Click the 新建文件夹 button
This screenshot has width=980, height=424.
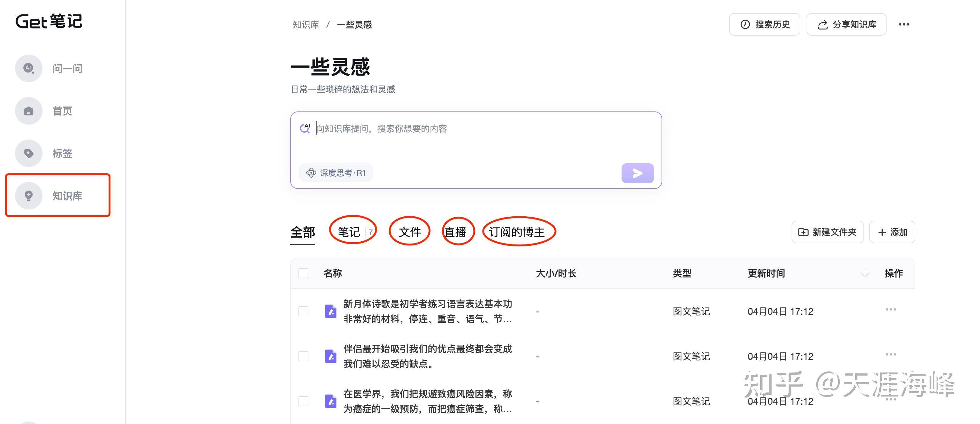(828, 232)
